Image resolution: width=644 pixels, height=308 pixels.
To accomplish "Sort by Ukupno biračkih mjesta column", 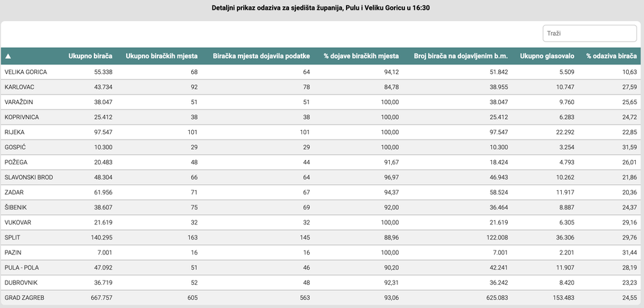I will click(162, 56).
